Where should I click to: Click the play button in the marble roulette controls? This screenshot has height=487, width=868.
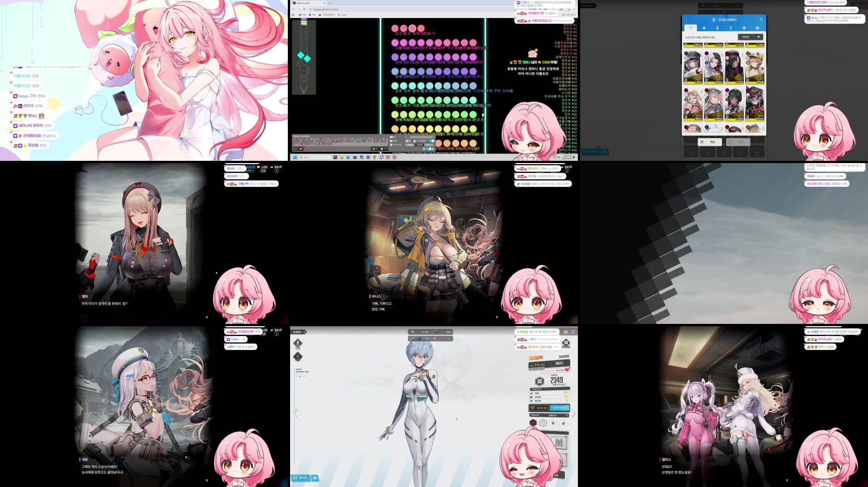click(384, 149)
